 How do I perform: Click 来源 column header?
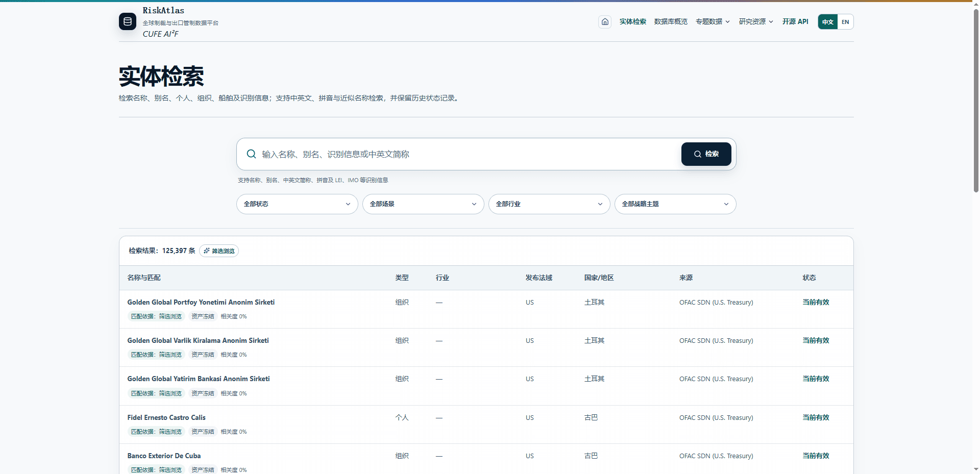686,278
